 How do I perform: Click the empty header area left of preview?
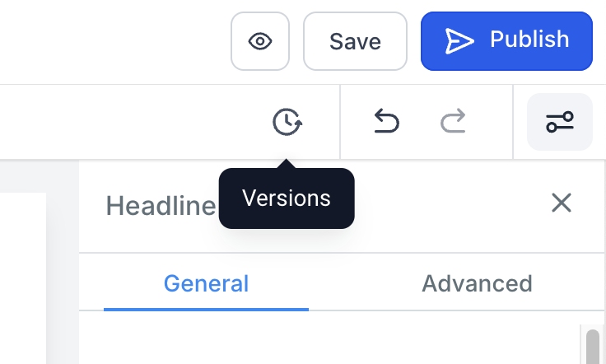pyautogui.click(x=107, y=41)
